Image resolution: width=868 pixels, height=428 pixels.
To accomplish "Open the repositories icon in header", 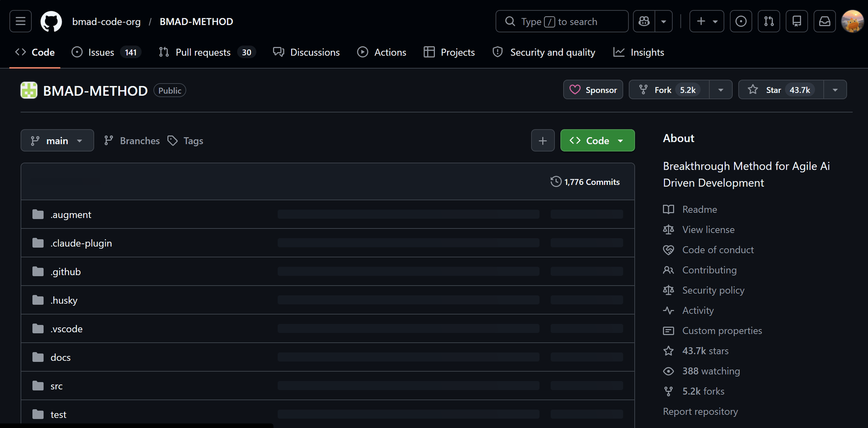I will [x=797, y=21].
